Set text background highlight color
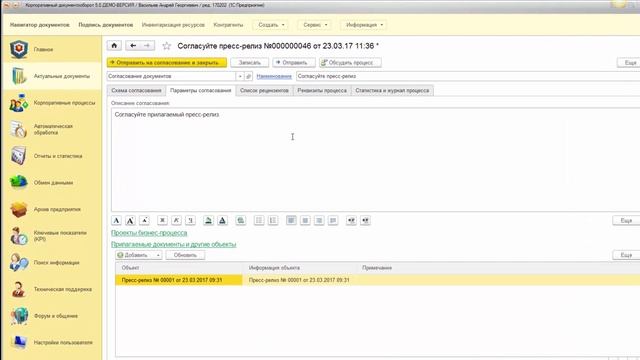Image resolution: width=640 pixels, height=360 pixels. pos(208,220)
